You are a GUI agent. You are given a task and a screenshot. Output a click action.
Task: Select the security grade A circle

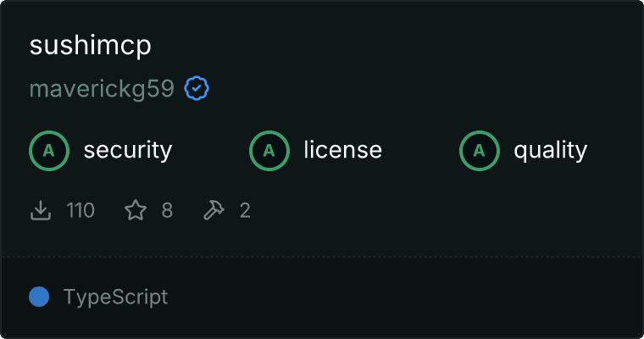[x=49, y=151]
